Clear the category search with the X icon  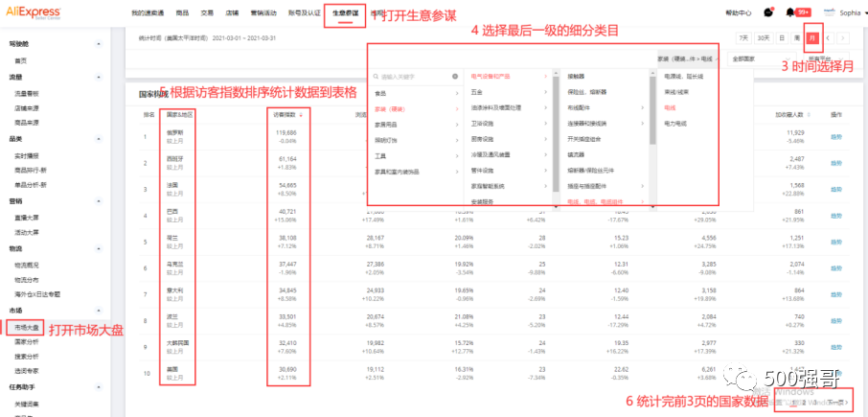click(x=455, y=77)
